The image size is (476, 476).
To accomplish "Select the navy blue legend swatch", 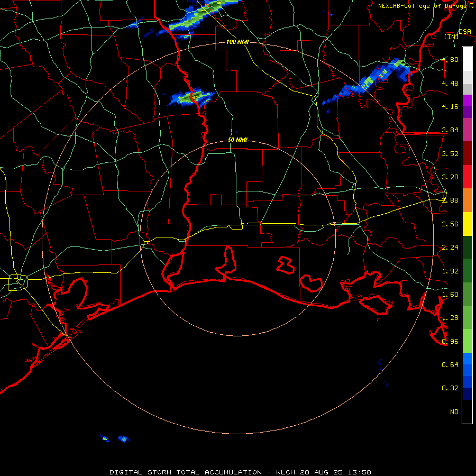I will coord(467,393).
